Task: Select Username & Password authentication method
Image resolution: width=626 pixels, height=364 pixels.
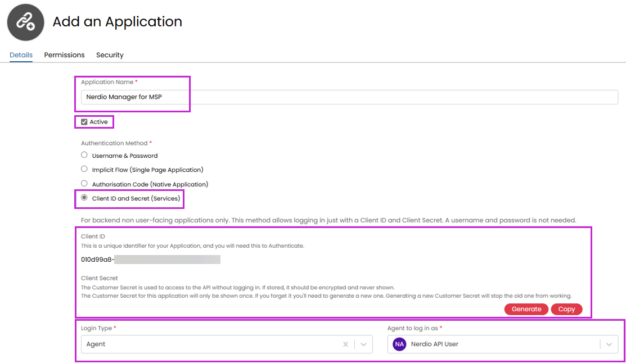Action: pos(84,155)
